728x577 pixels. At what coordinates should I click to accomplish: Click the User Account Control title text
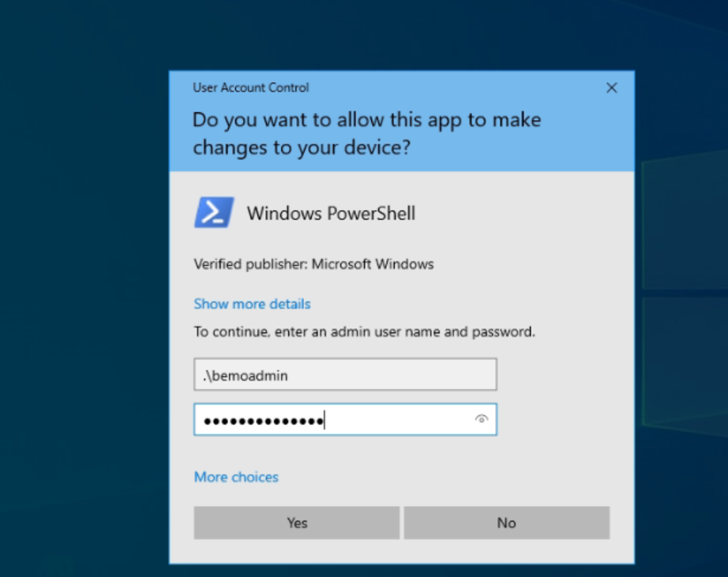[251, 88]
